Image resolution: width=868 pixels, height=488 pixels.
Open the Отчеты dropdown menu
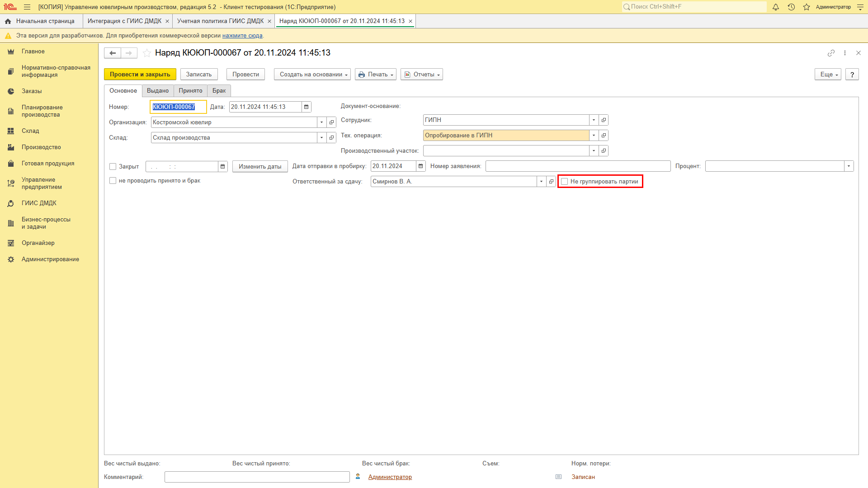point(422,75)
